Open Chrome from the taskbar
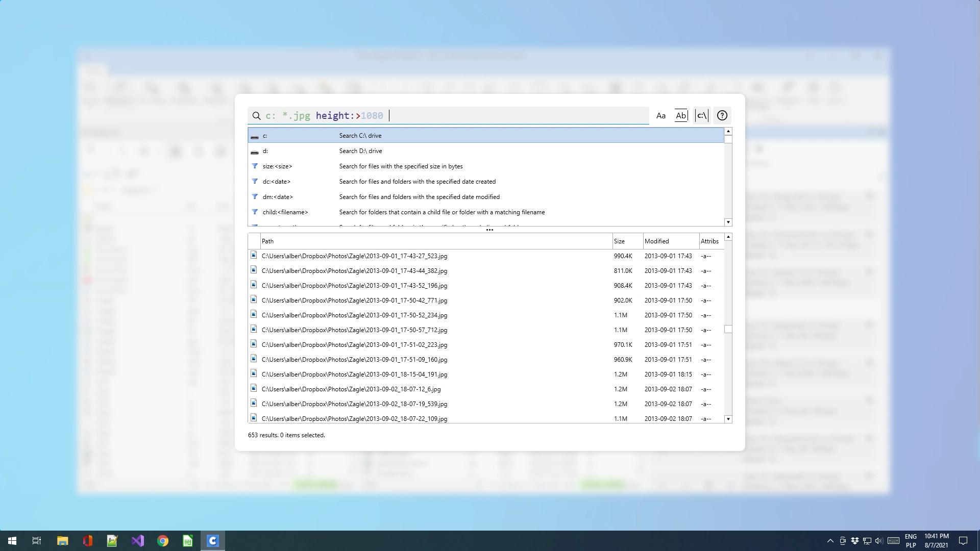The image size is (980, 551). pyautogui.click(x=163, y=541)
